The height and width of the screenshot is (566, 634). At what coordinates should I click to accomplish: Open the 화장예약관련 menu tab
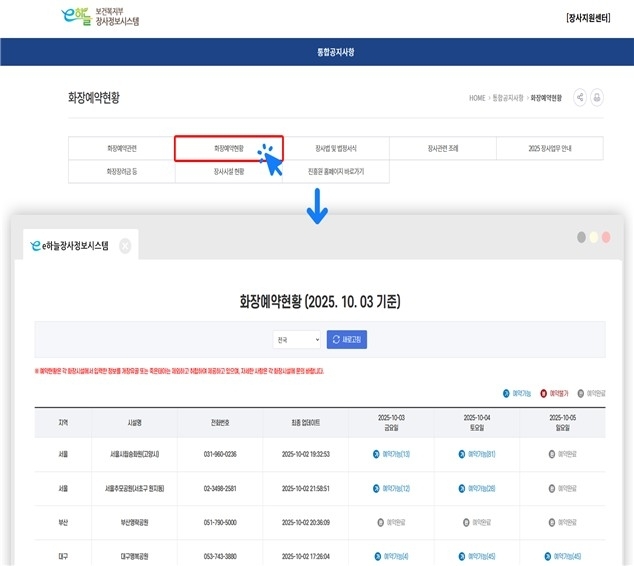[122, 149]
